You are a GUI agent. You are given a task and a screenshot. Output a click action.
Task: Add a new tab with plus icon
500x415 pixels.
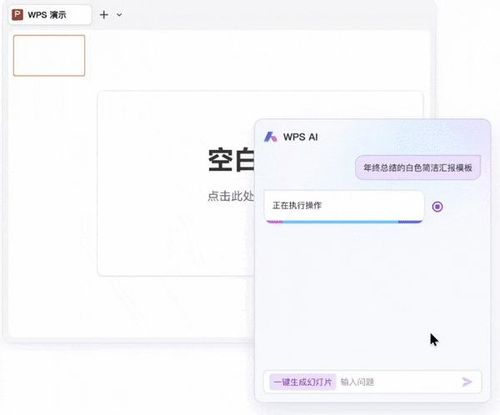click(x=104, y=15)
